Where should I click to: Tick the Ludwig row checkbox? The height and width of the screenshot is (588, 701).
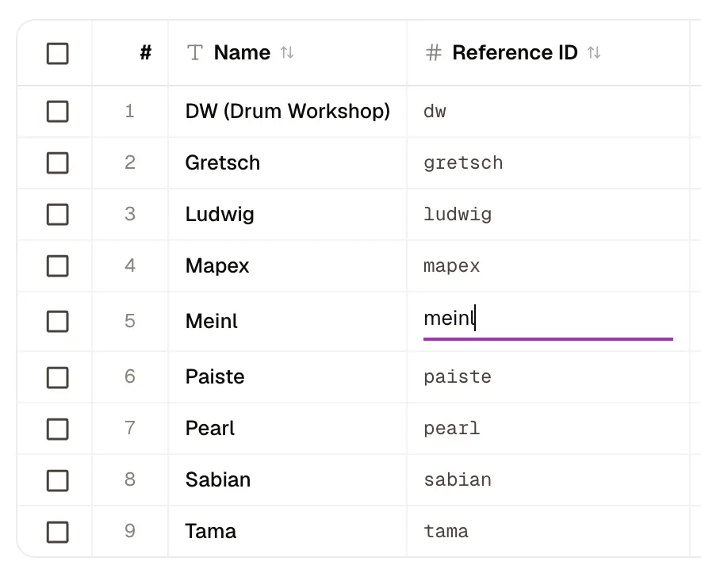(58, 215)
